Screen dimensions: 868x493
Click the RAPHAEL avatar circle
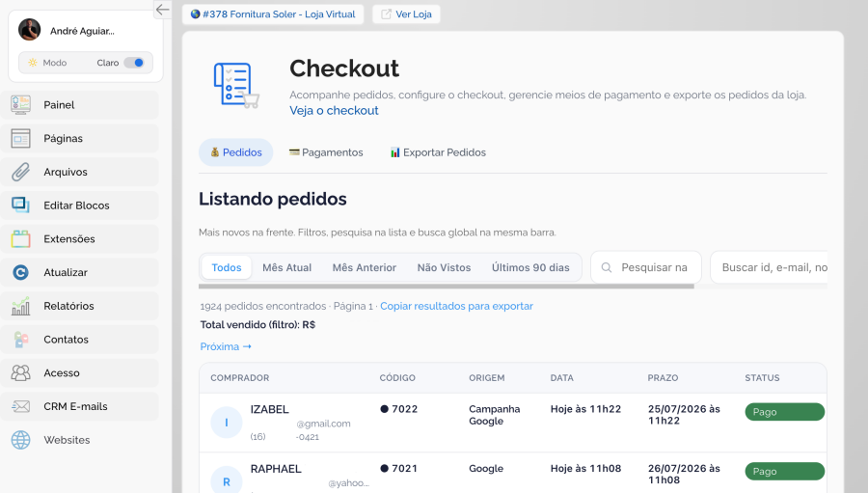227,479
